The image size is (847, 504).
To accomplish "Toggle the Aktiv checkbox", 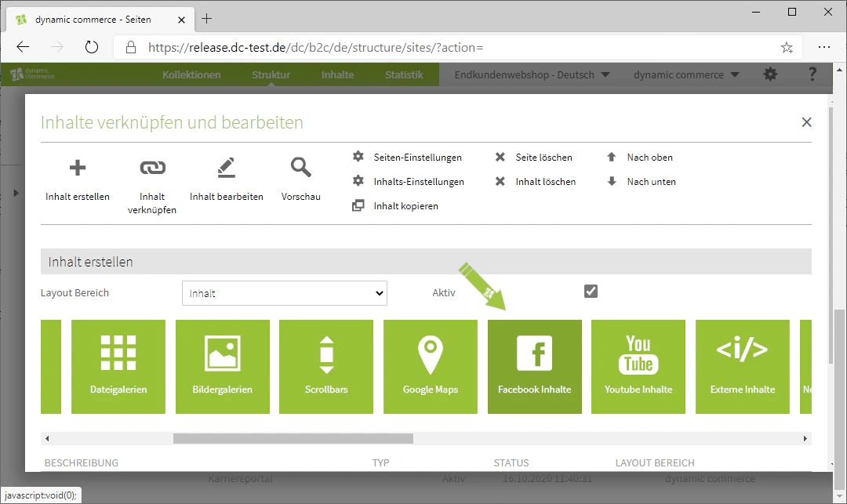I will [x=591, y=292].
